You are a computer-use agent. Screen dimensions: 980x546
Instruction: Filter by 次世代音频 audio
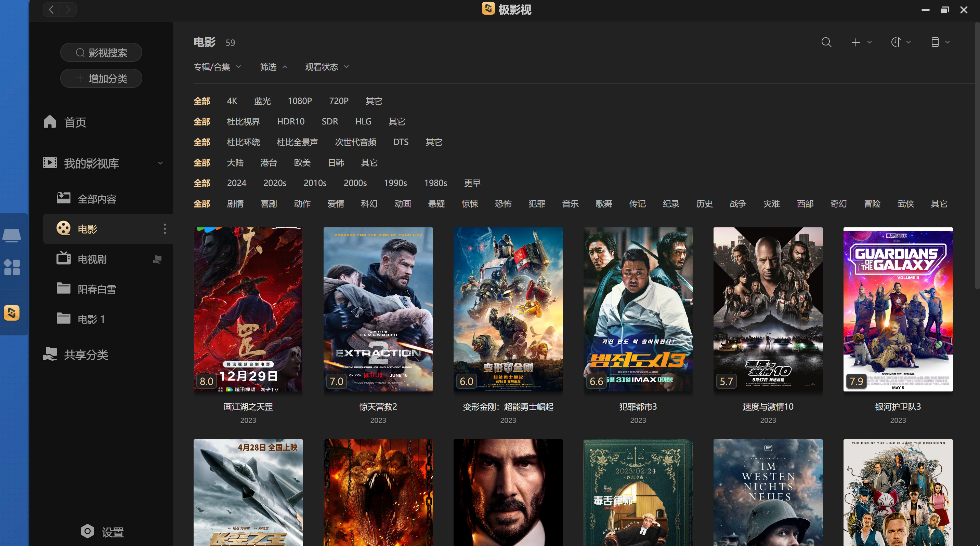coord(355,142)
